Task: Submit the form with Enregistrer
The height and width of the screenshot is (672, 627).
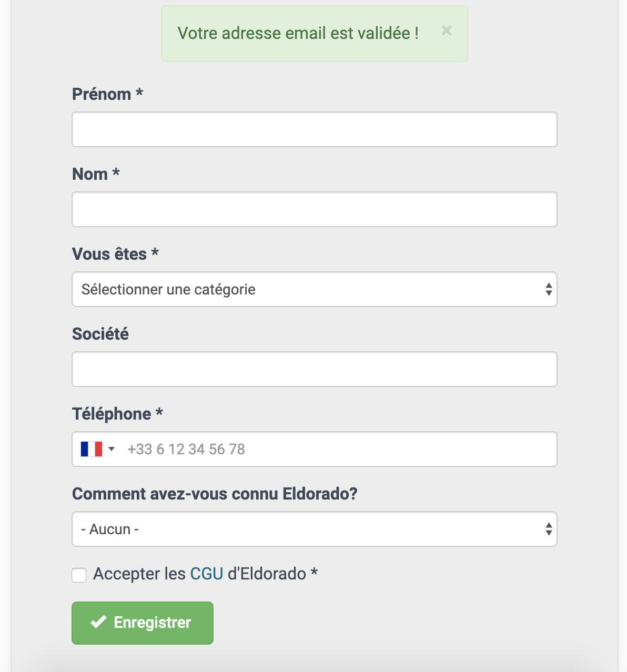Action: point(143,623)
